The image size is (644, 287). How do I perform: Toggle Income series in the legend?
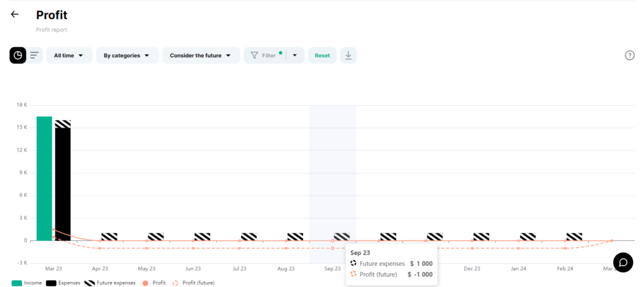pyautogui.click(x=26, y=283)
